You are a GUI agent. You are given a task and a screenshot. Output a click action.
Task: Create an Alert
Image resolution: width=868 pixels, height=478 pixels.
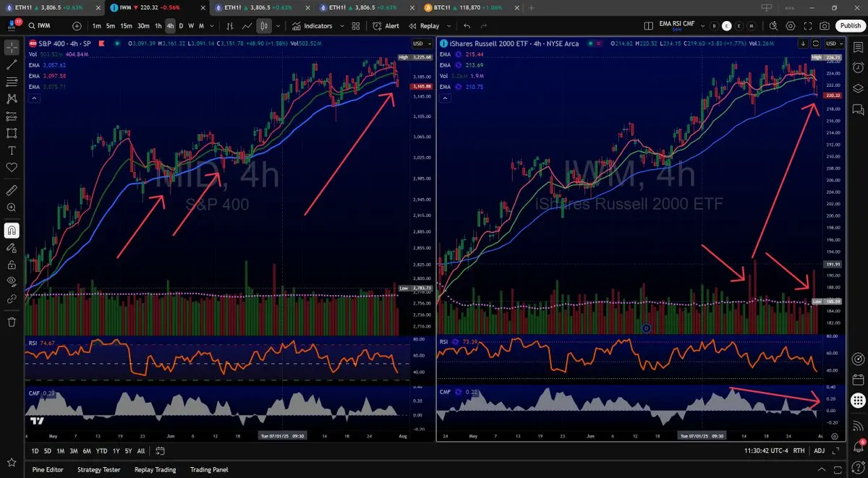[x=386, y=26]
